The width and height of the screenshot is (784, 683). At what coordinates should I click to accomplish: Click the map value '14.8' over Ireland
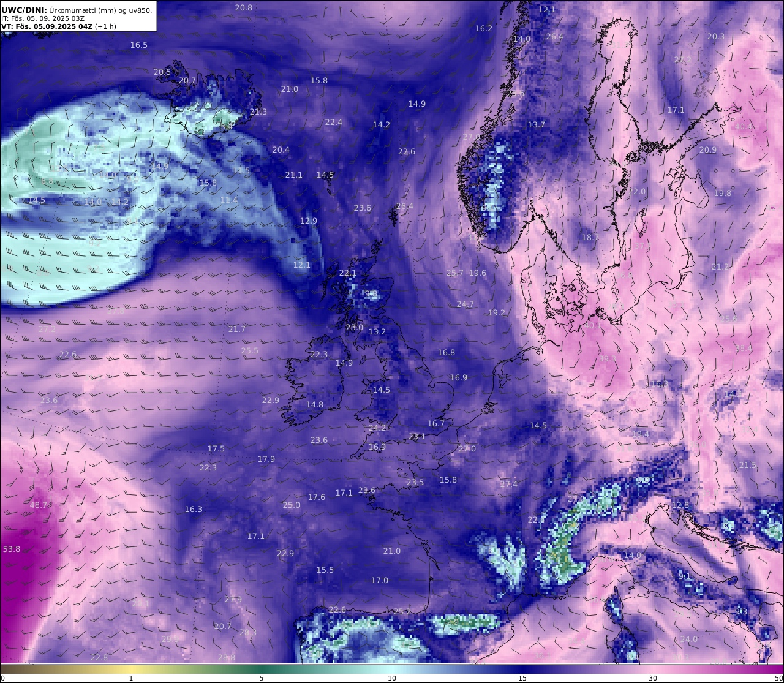[x=315, y=405]
